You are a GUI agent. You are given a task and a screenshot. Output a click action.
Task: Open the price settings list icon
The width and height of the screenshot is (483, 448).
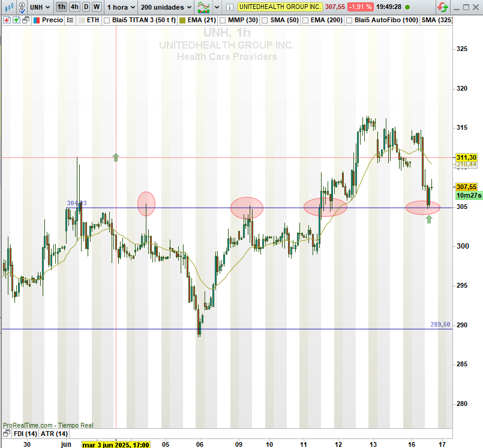[x=70, y=20]
